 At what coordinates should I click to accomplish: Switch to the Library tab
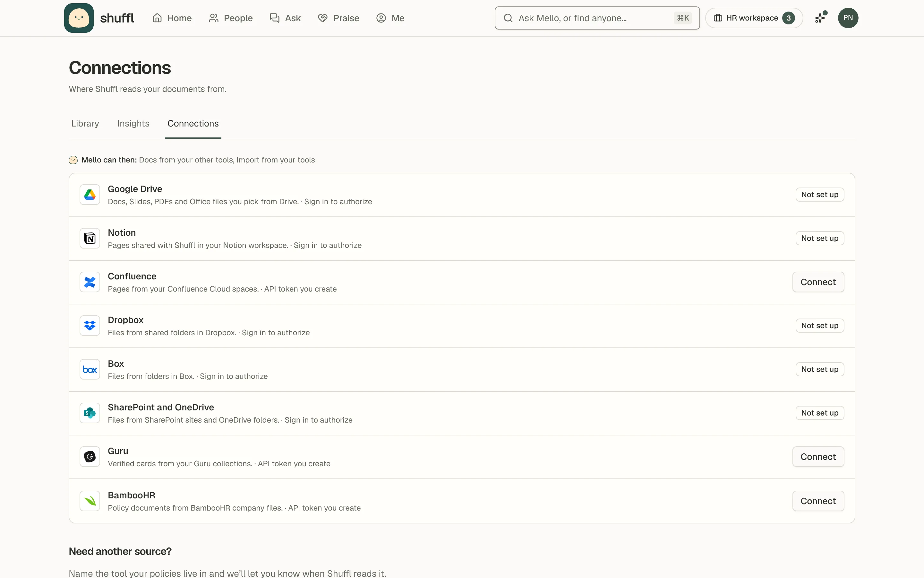coord(85,124)
